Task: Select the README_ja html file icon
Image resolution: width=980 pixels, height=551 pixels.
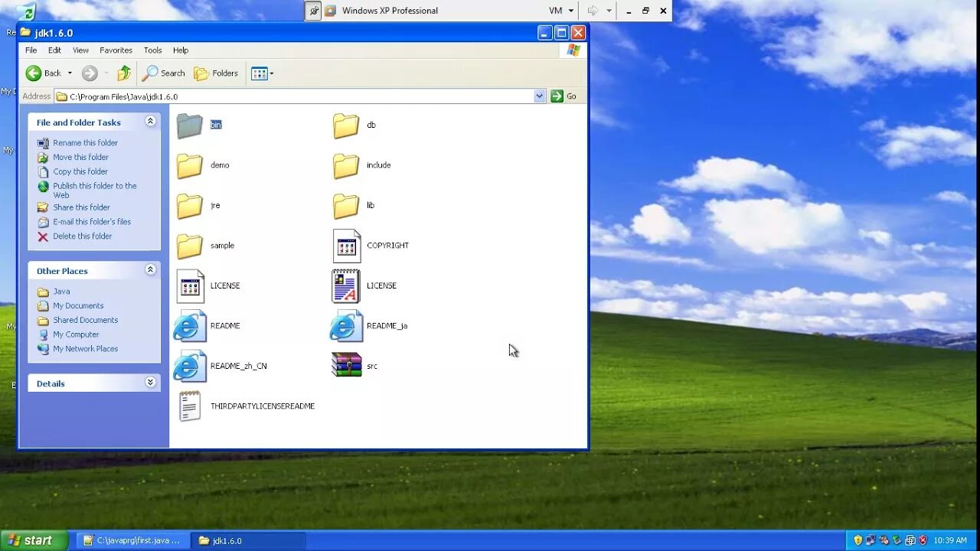Action: tap(346, 326)
